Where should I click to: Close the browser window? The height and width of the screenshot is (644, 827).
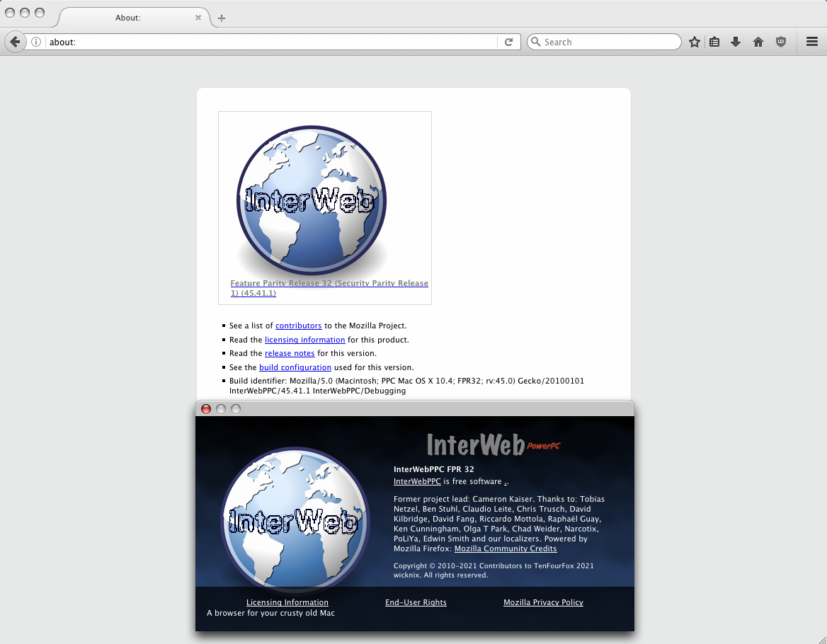pos(9,13)
